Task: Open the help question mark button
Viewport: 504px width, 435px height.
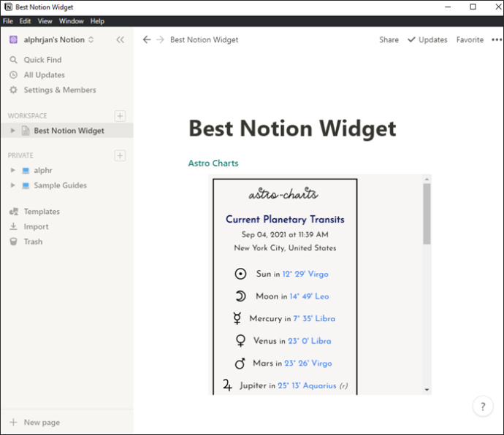Action: pyautogui.click(x=483, y=407)
